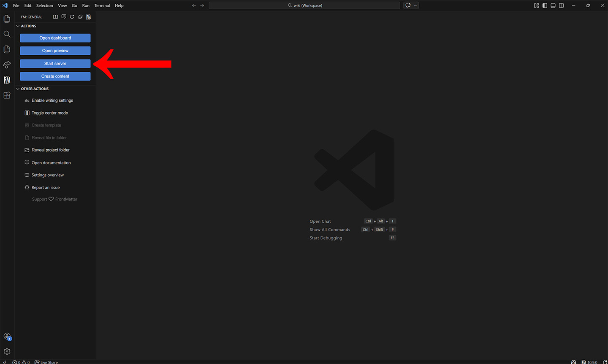This screenshot has height=364, width=608.
Task: Open the Terminal menu
Action: click(x=102, y=5)
